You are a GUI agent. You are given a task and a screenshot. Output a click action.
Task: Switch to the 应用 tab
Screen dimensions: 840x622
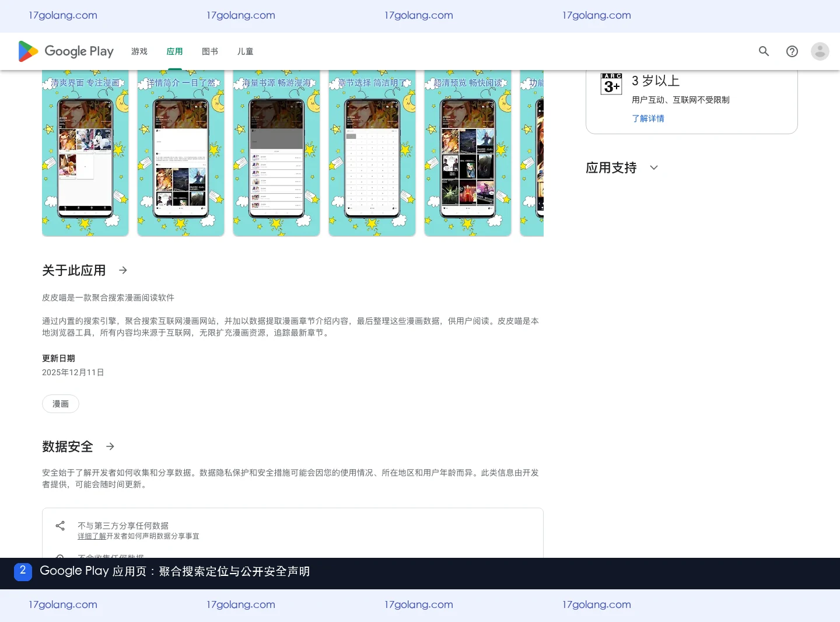(174, 51)
